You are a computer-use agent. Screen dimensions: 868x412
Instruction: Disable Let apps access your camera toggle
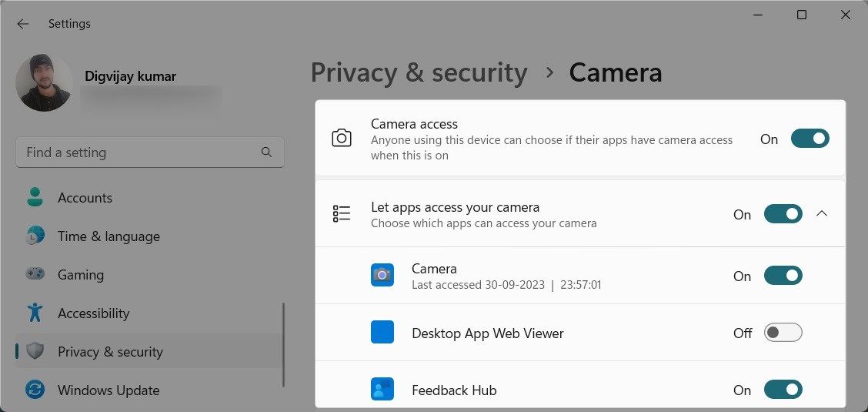[x=783, y=214]
